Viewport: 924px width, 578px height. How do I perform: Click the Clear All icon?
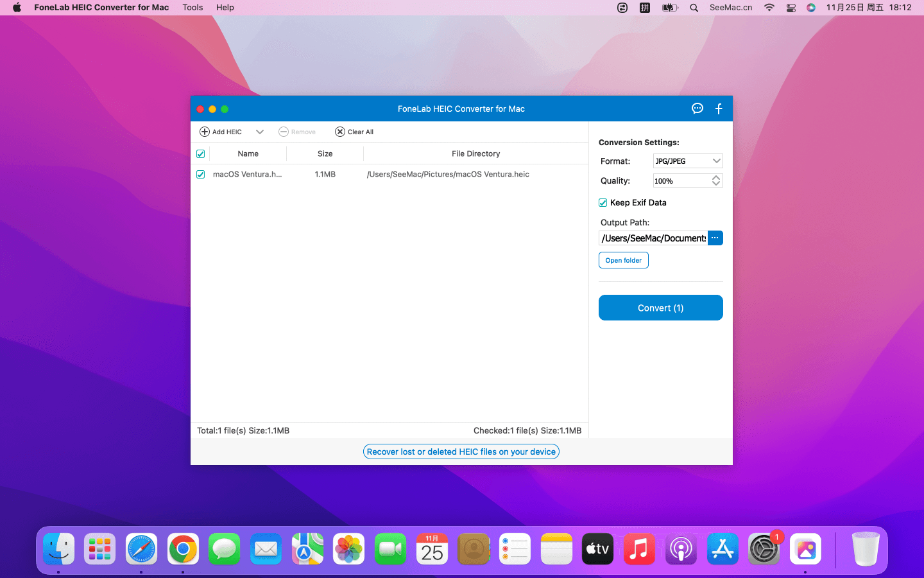340,132
